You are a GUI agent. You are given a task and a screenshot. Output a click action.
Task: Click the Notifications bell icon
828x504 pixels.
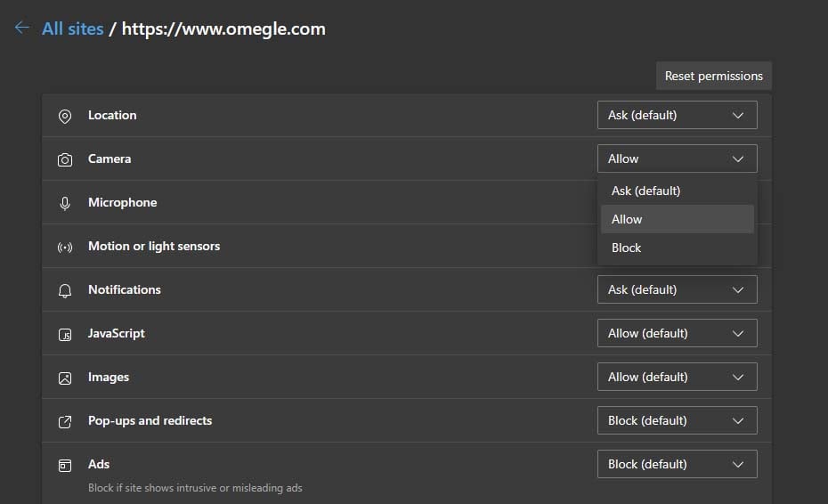[65, 290]
